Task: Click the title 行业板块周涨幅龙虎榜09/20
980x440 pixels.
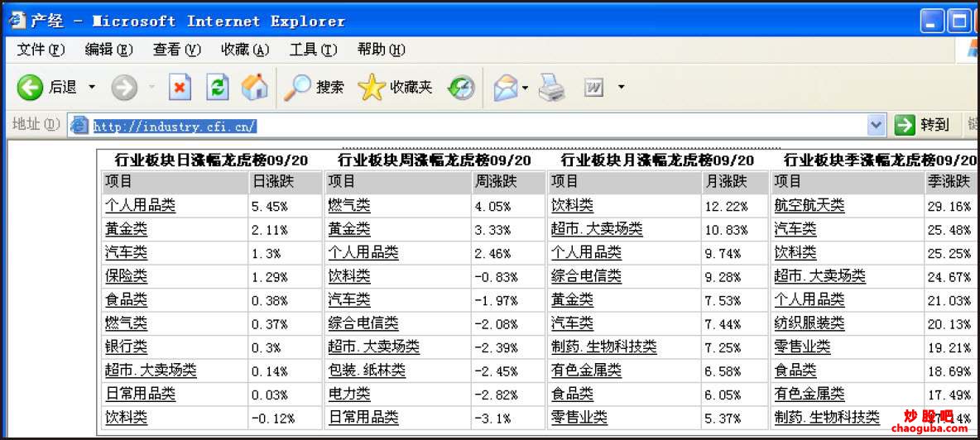Action: click(435, 160)
